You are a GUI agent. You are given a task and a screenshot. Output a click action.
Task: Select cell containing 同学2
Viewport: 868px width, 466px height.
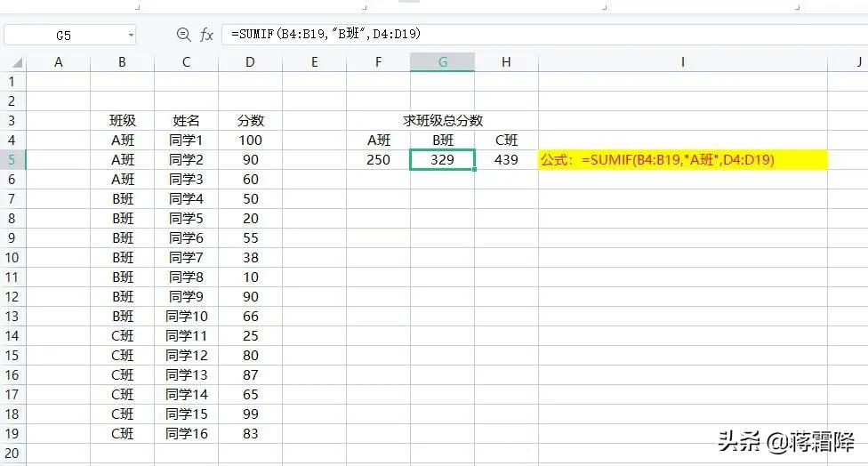(186, 160)
